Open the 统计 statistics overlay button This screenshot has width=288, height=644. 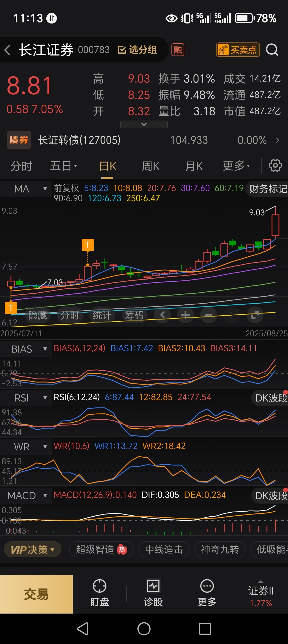coord(102,315)
